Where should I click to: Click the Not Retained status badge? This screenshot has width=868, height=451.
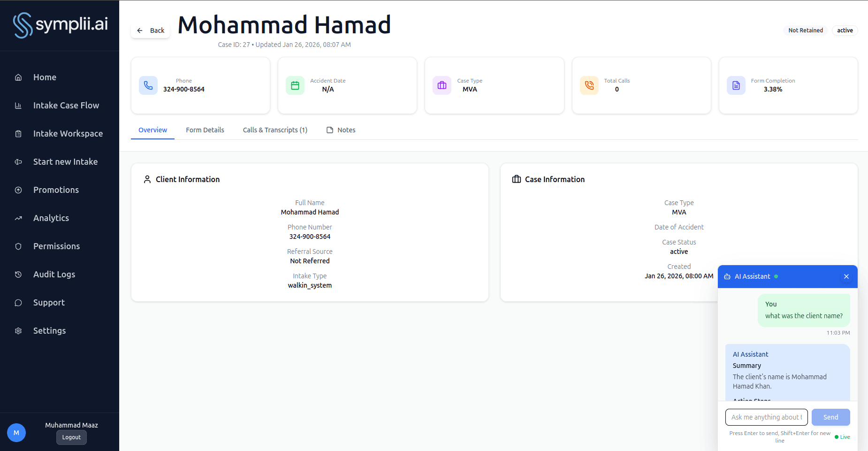(x=805, y=30)
